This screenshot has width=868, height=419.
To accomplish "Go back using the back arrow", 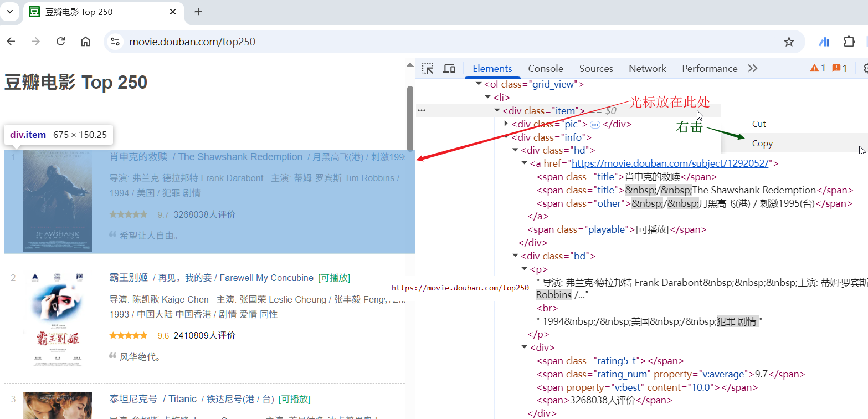I will [11, 42].
